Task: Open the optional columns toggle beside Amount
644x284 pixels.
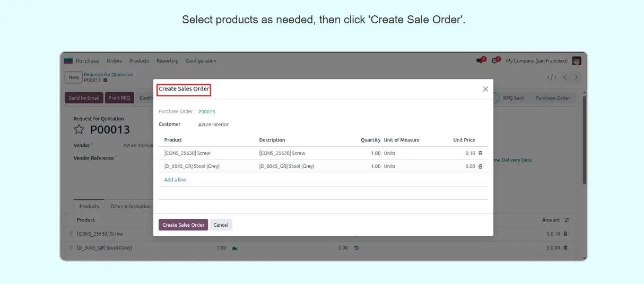Action: [x=567, y=220]
